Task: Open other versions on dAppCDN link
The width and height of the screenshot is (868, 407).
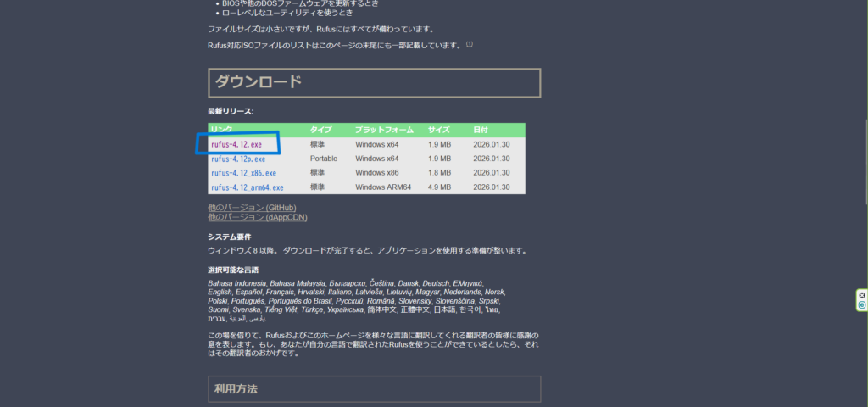Action: [257, 217]
